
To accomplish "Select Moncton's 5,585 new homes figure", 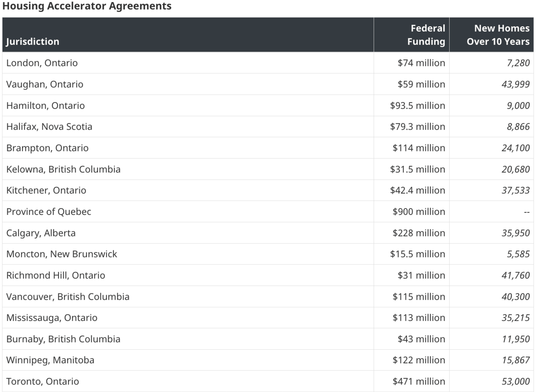I will pos(492,254).
